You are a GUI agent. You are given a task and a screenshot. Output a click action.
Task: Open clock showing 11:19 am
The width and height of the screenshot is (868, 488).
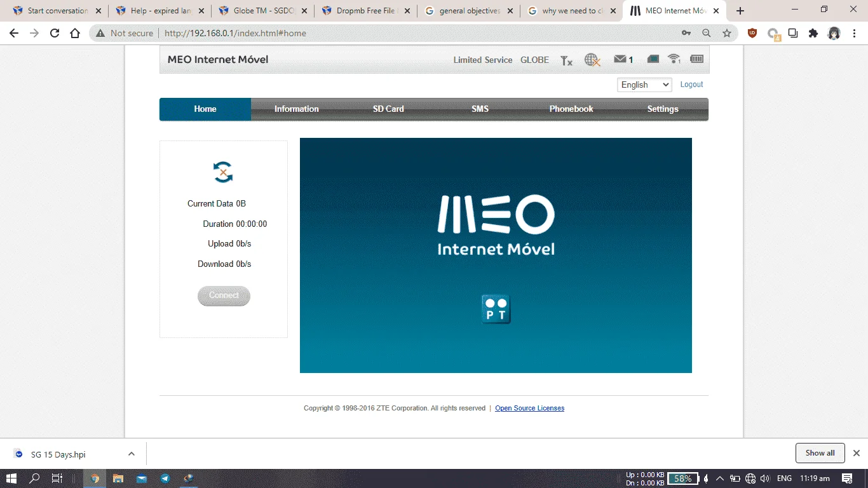[x=815, y=478]
